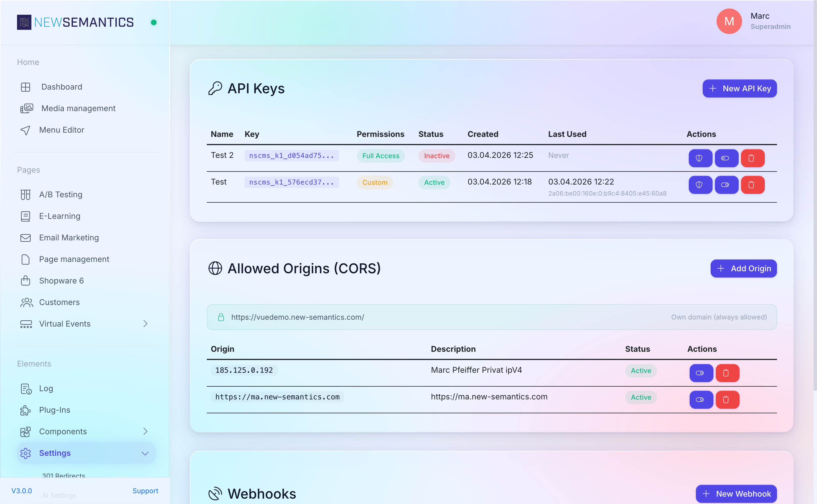This screenshot has width=817, height=504.
Task: Click the V3.0.0 version link
Action: click(22, 491)
